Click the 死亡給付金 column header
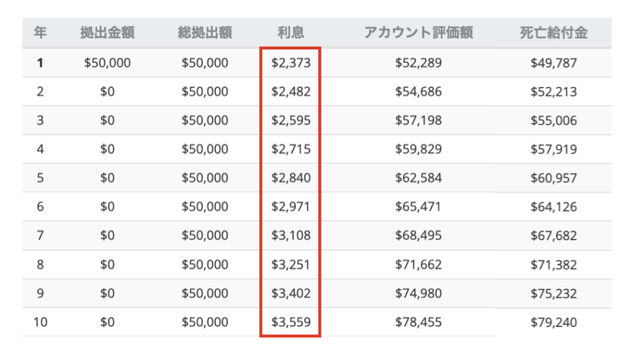The width and height of the screenshot is (633, 364). point(553,33)
